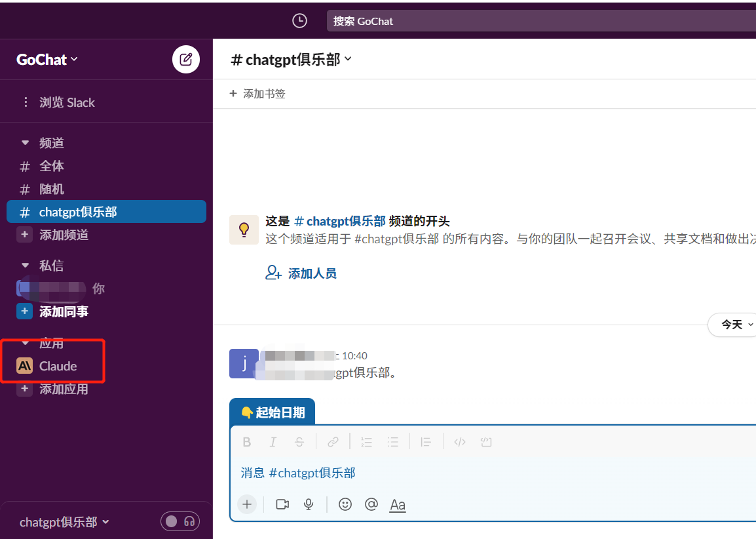756x539 pixels.
Task: Click the 起始日期 tab label
Action: (273, 412)
